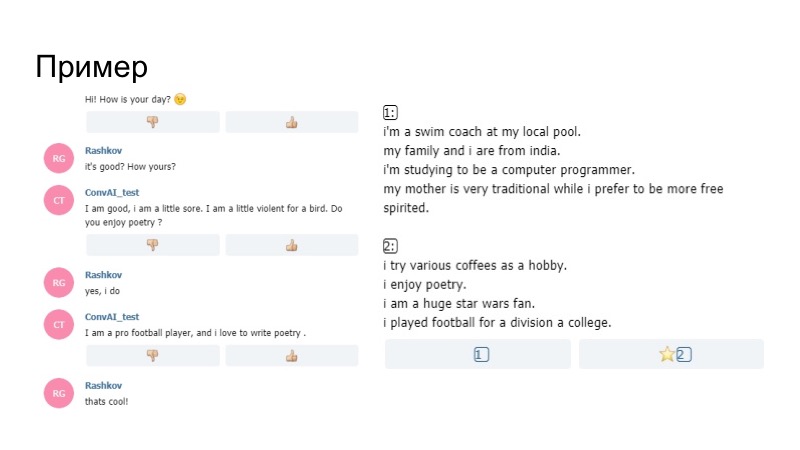Screen dimensions: 800x450
Task: Like the "violent for a bird" reply
Action: (291, 245)
